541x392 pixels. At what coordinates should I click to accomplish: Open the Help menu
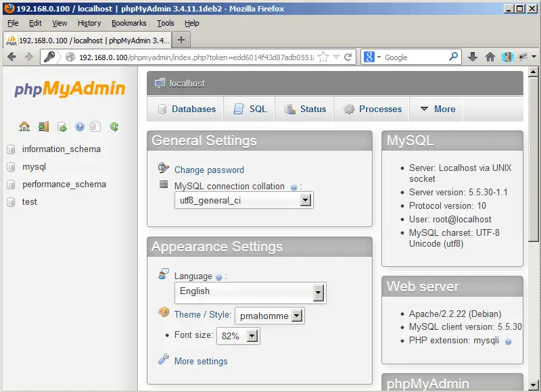(192, 23)
